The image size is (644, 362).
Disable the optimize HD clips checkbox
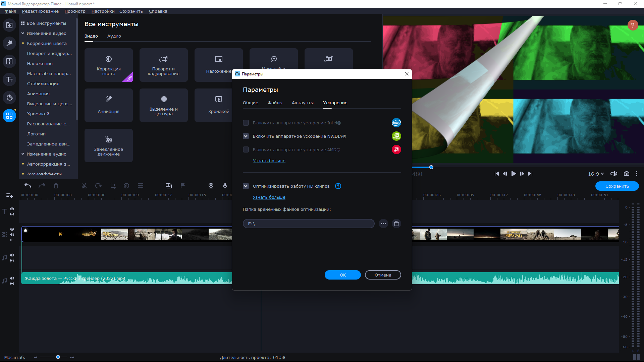click(246, 186)
